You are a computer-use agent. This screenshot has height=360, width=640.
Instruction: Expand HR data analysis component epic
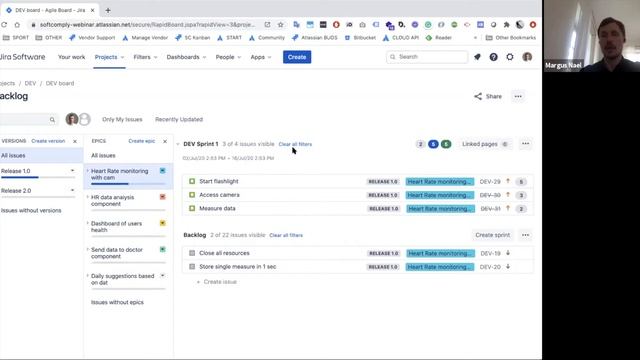click(x=87, y=197)
